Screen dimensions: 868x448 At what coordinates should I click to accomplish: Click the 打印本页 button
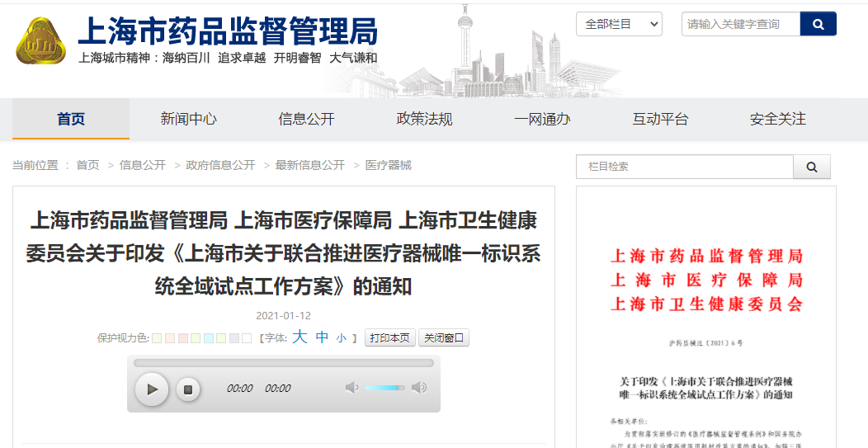pos(389,337)
